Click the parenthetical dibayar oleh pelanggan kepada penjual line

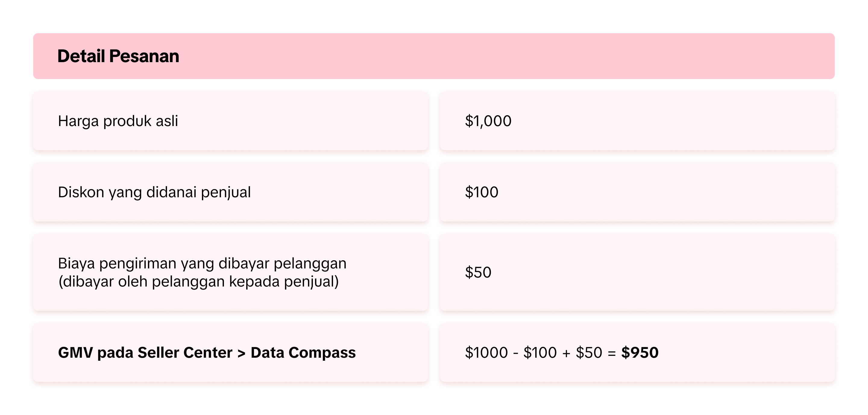point(199,281)
